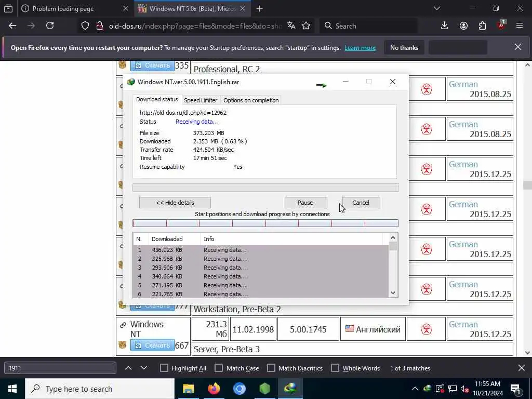
Task: Select connection row 4 with 340.664 KB
Action: click(x=261, y=276)
